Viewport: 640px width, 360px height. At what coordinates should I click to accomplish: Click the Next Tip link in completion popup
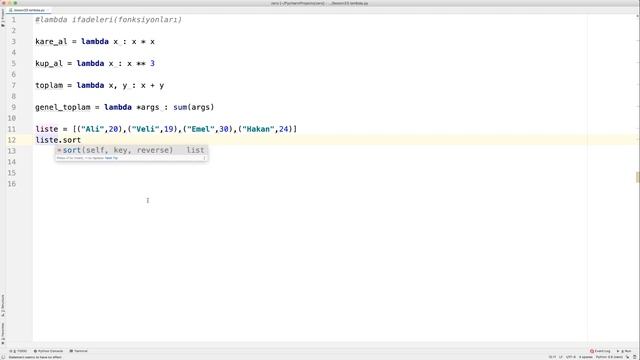(x=111, y=158)
